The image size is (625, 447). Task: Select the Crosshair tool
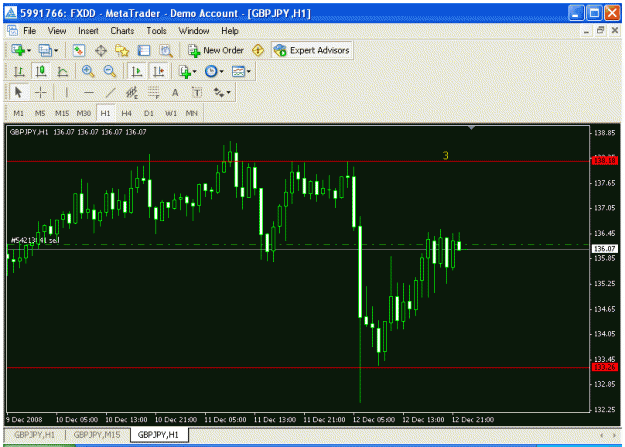41,93
